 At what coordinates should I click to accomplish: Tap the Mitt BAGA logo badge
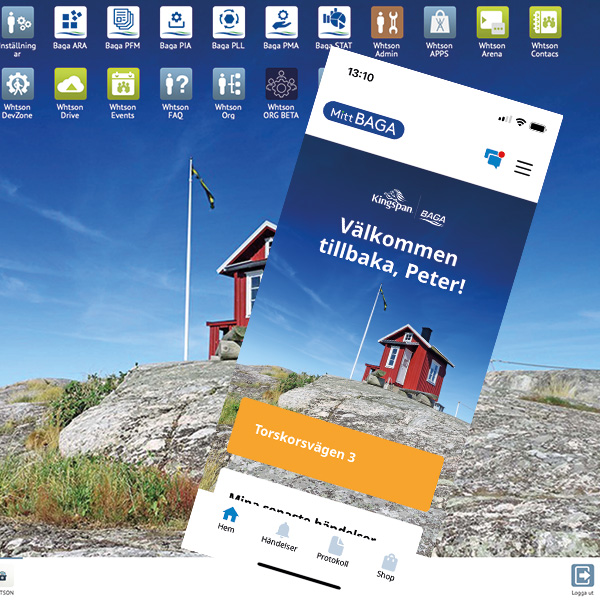click(x=363, y=120)
